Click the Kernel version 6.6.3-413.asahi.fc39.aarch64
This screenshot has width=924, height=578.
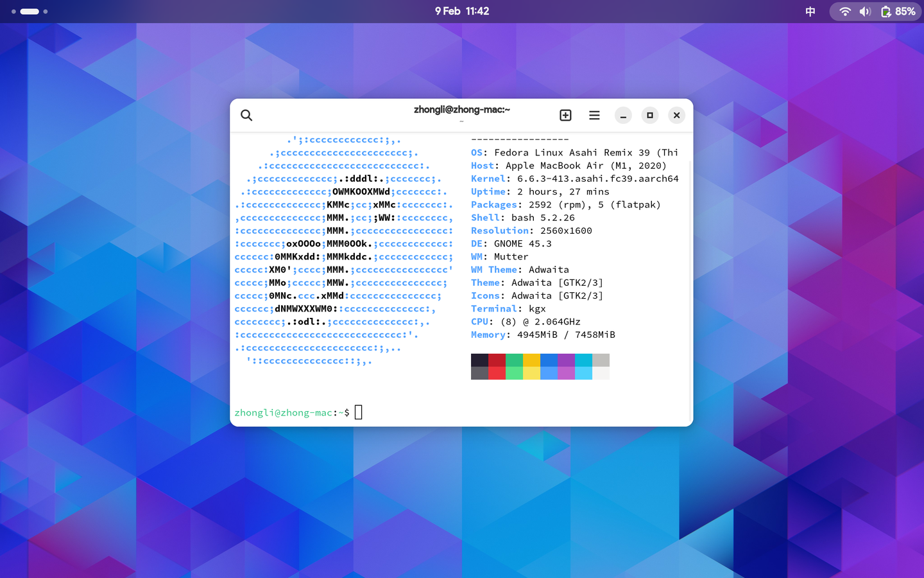pyautogui.click(x=598, y=179)
